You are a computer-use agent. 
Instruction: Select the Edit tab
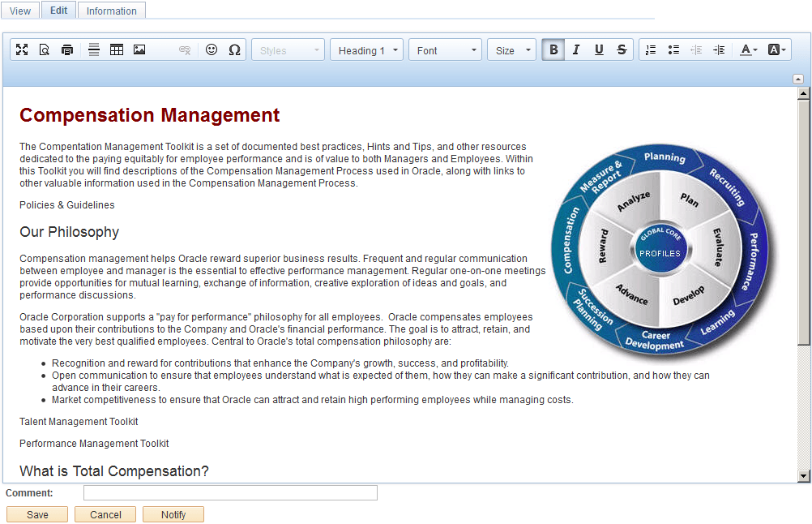58,11
